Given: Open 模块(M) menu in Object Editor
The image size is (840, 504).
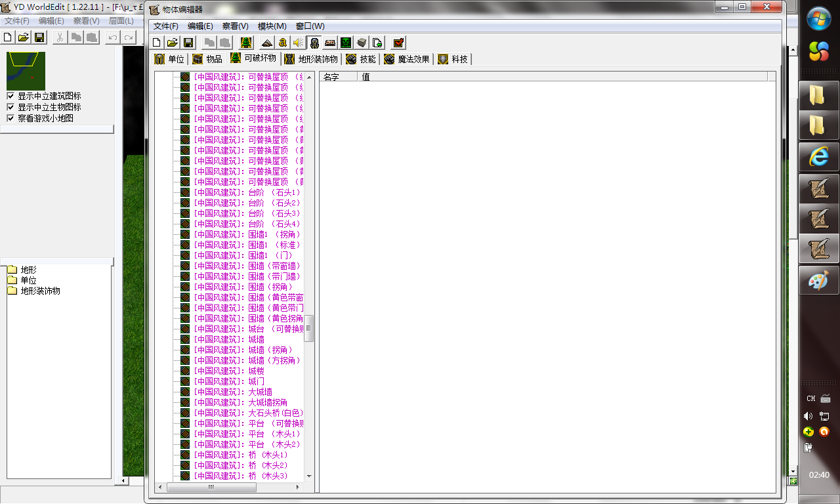Looking at the screenshot, I should pos(272,26).
